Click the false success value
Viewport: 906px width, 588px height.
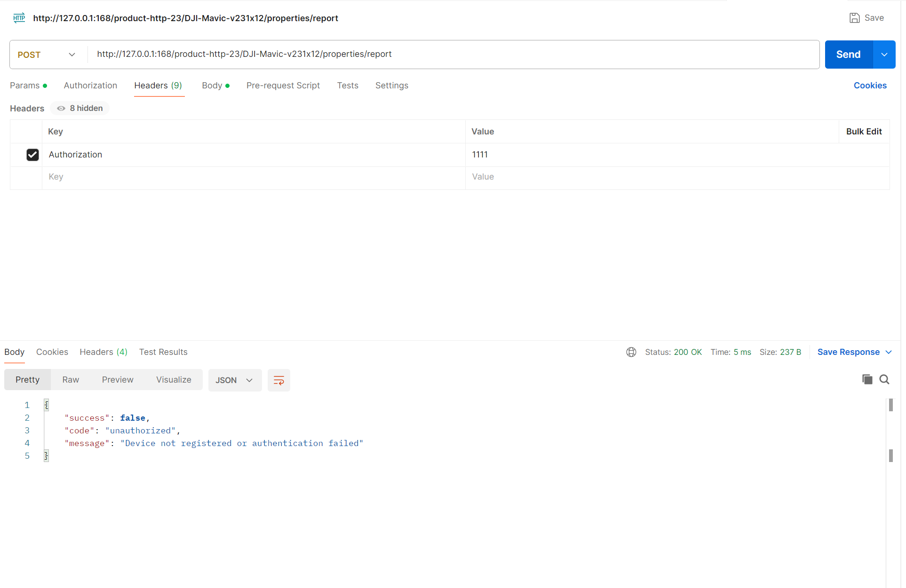(133, 418)
